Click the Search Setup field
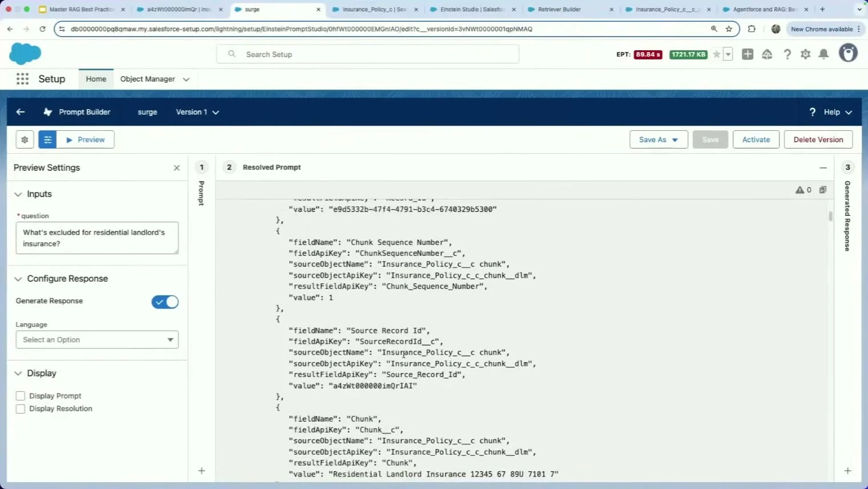The image size is (868, 489). pyautogui.click(x=368, y=54)
